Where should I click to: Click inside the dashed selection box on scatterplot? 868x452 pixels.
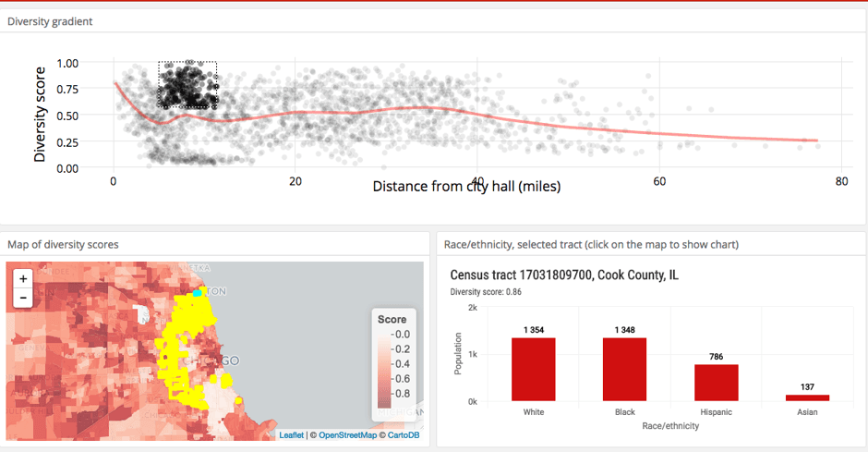187,85
